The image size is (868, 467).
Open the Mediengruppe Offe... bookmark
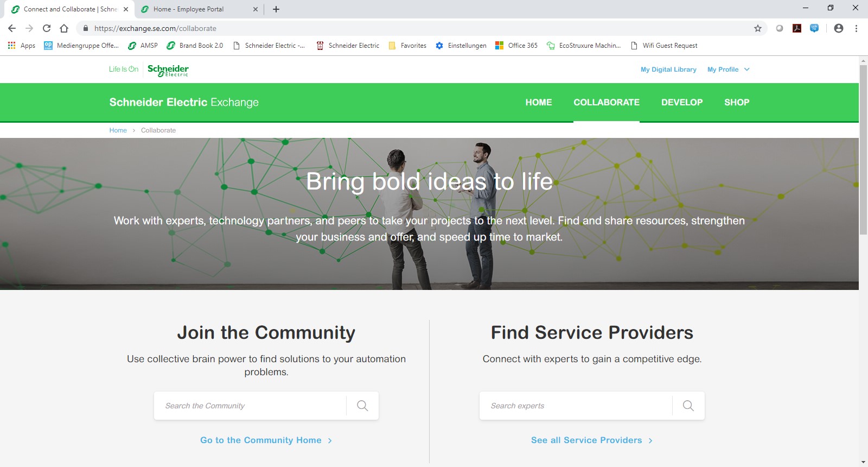[81, 46]
